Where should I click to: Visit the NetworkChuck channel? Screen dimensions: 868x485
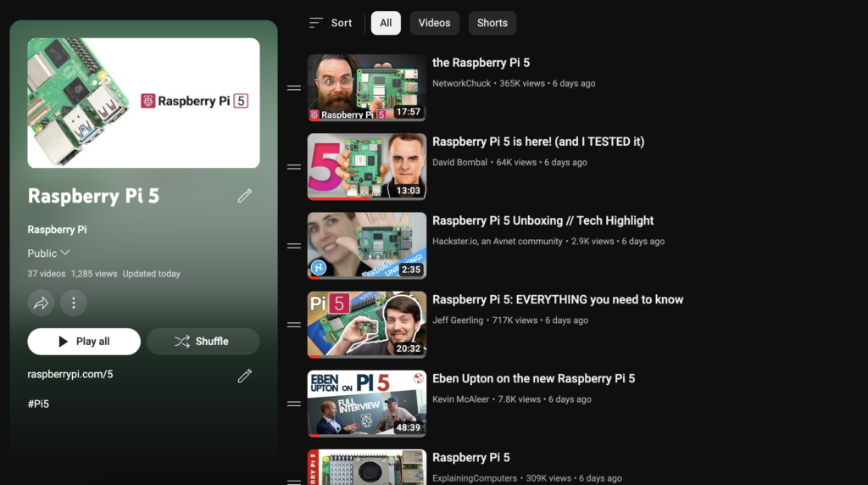click(x=461, y=83)
